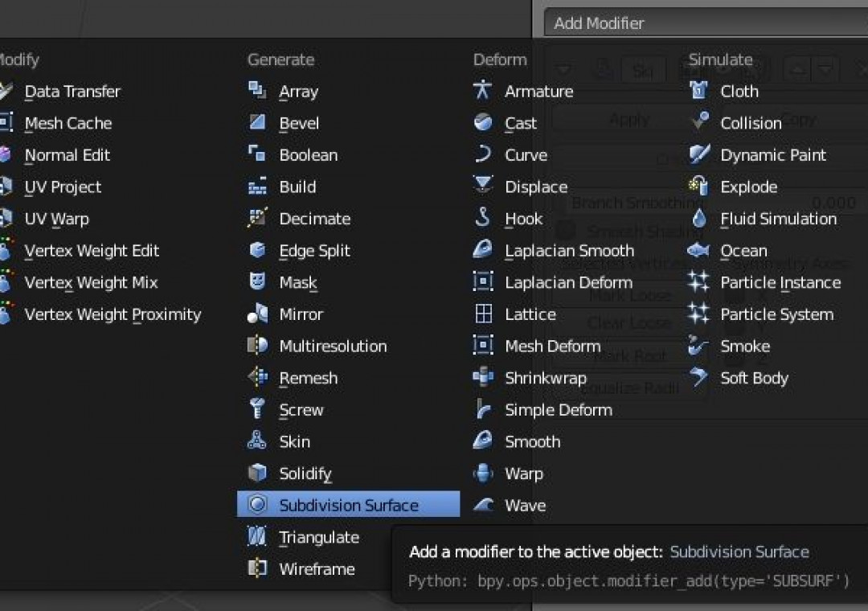
Task: Choose Data Transfer modifier
Action: [x=72, y=91]
